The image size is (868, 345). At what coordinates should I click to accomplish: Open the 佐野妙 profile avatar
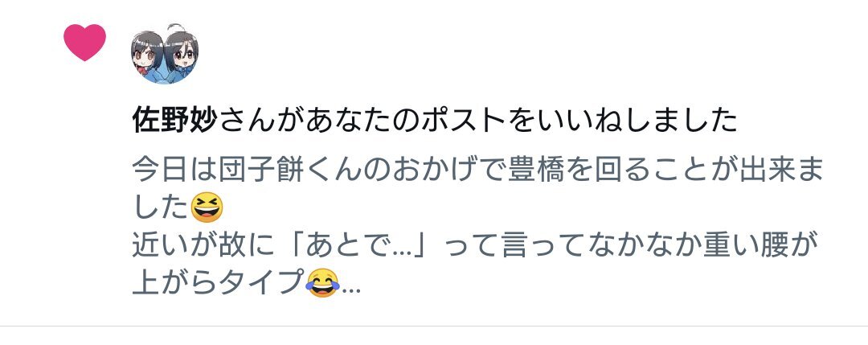[x=165, y=54]
